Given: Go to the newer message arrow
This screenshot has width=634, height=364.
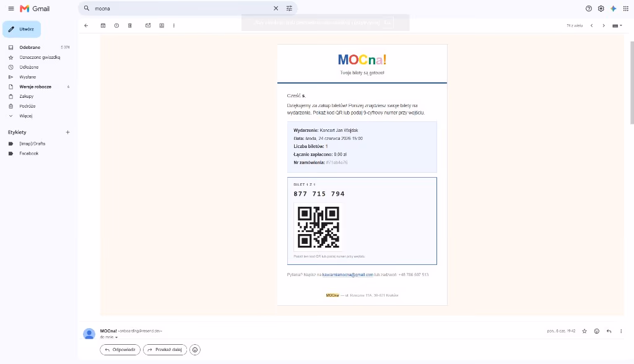Looking at the screenshot, I should 591,25.
